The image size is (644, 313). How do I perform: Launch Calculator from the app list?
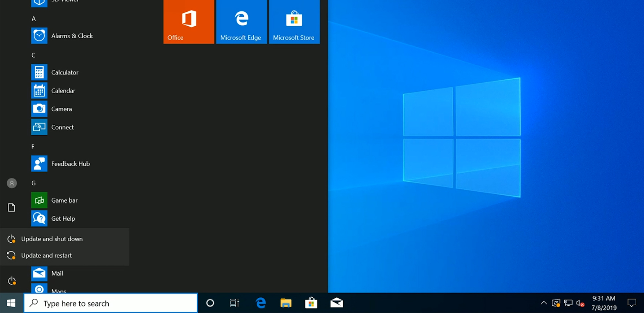[x=39, y=72]
